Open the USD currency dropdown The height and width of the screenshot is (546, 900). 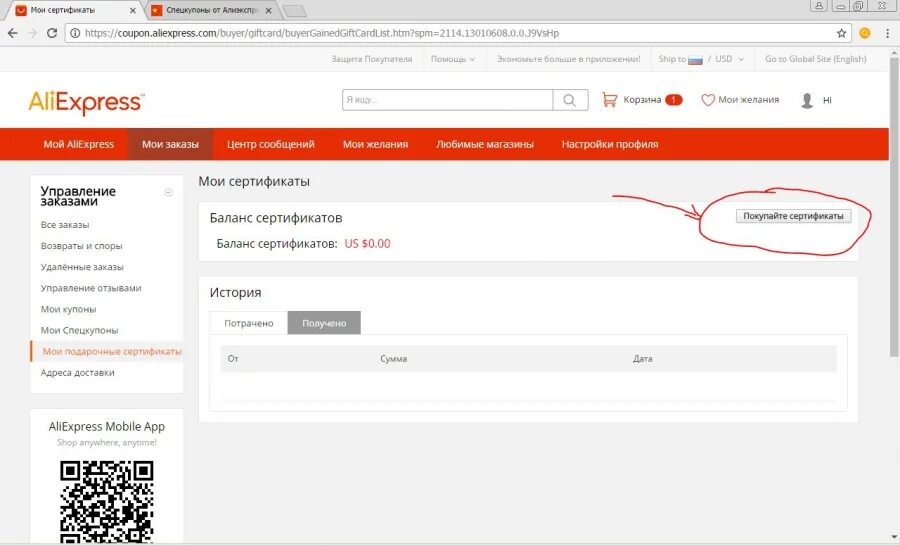pos(729,59)
